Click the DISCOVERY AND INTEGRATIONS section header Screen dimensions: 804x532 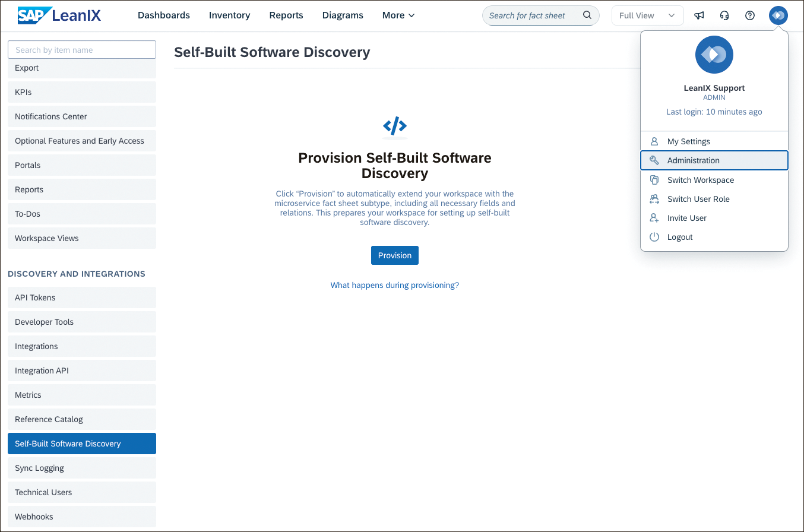tap(77, 274)
